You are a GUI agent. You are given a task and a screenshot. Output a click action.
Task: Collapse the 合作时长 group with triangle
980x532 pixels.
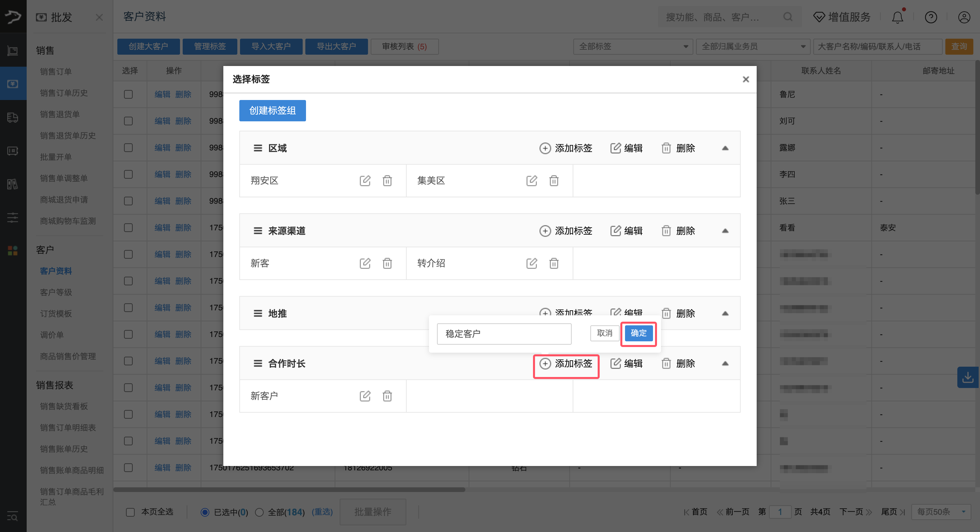click(725, 364)
